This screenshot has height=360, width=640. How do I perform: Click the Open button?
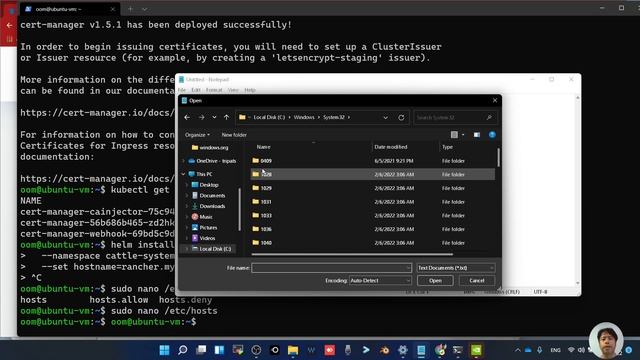435,280
